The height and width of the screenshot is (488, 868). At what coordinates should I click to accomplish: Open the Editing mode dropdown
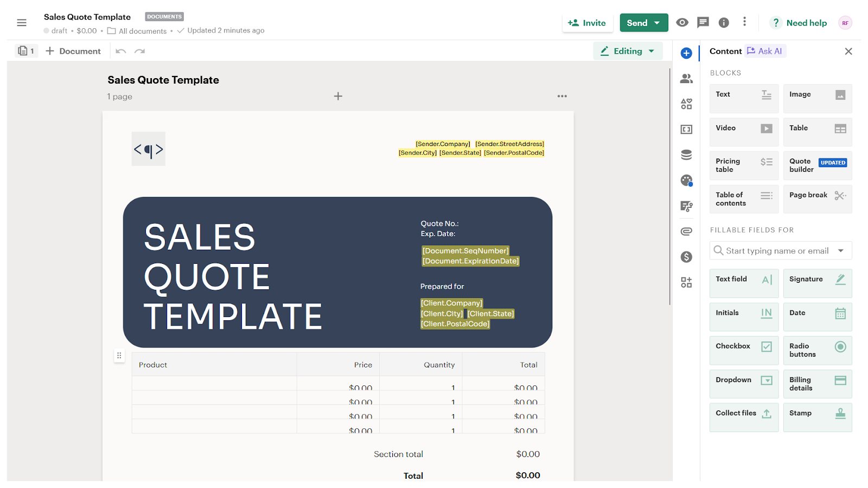628,51
